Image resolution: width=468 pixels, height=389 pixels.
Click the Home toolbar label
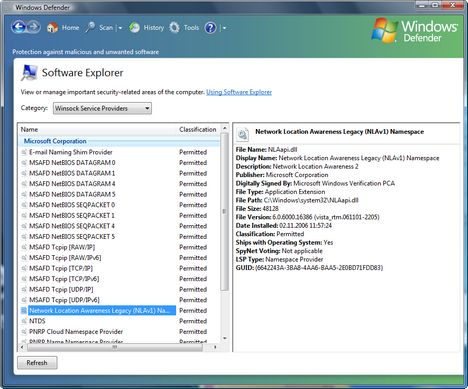[x=70, y=28]
